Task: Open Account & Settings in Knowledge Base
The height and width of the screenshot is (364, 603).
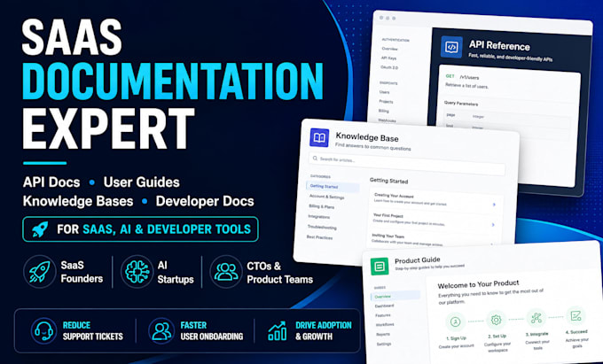Action: [x=327, y=197]
